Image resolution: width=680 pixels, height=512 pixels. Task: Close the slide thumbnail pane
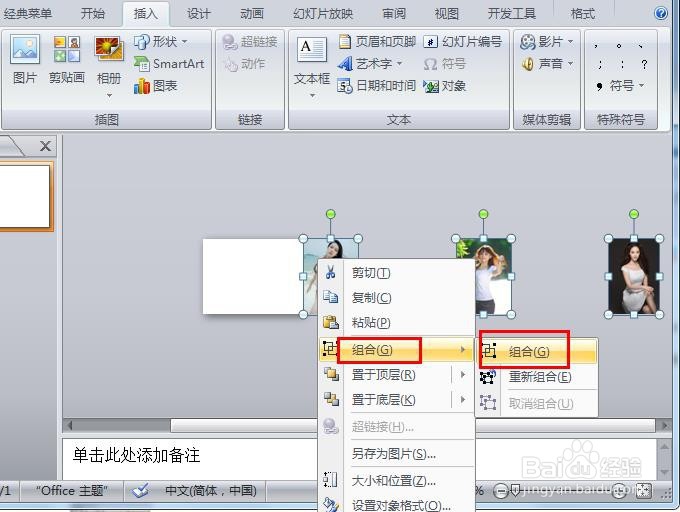click(45, 146)
